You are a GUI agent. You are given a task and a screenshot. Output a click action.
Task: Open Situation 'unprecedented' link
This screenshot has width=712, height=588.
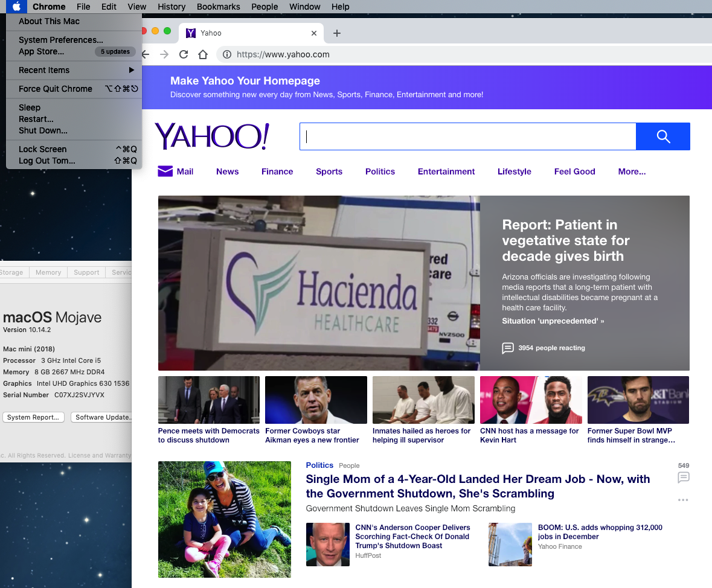tap(553, 321)
